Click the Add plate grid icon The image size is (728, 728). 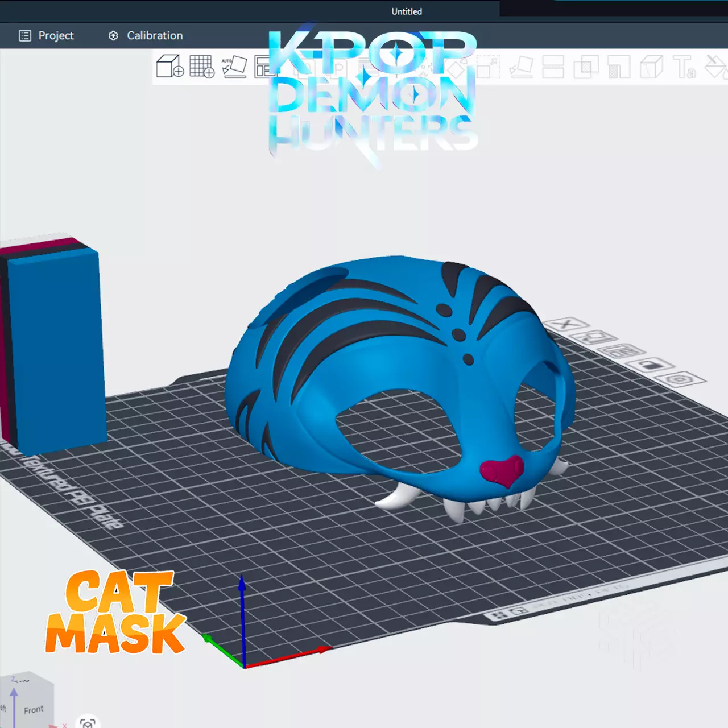[201, 67]
